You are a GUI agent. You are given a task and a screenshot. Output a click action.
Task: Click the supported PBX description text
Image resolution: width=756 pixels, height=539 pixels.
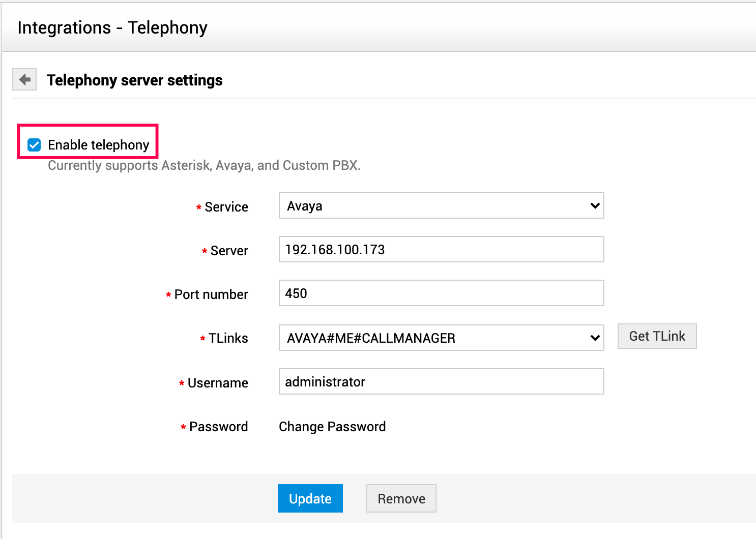(x=204, y=166)
